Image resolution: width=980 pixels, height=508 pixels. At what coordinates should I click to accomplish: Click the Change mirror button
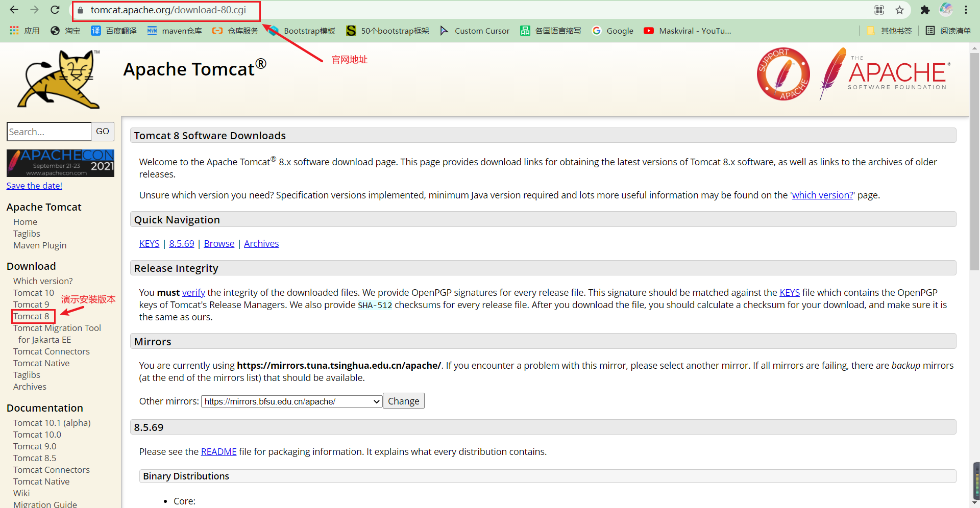pos(404,401)
